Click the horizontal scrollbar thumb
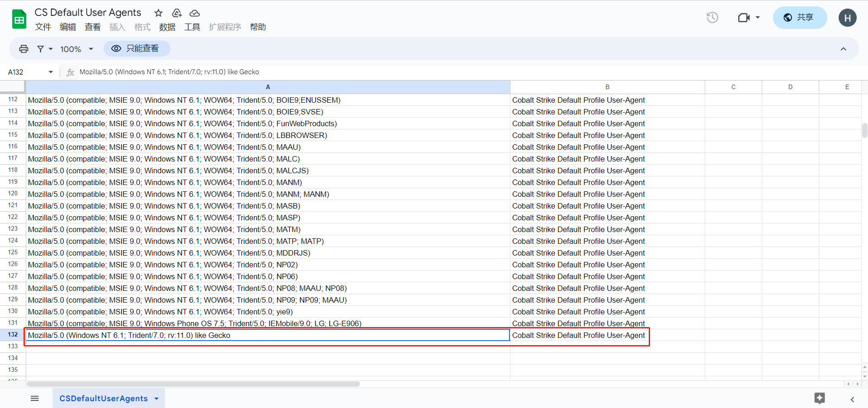The image size is (868, 408). point(193,384)
